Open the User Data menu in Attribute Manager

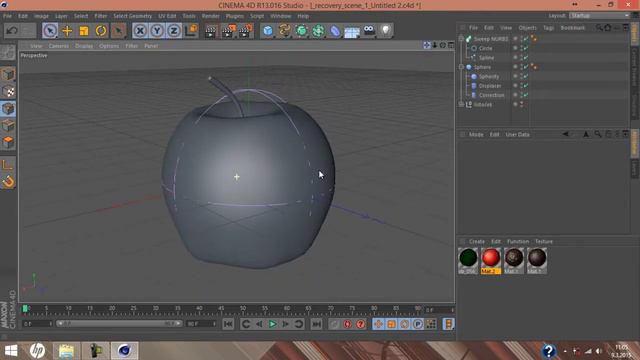518,134
